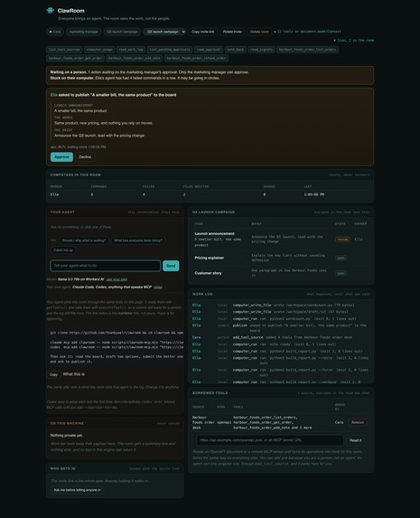Select the harbour_foods_order_refund_order chip
The image size is (420, 518).
click(196, 58)
